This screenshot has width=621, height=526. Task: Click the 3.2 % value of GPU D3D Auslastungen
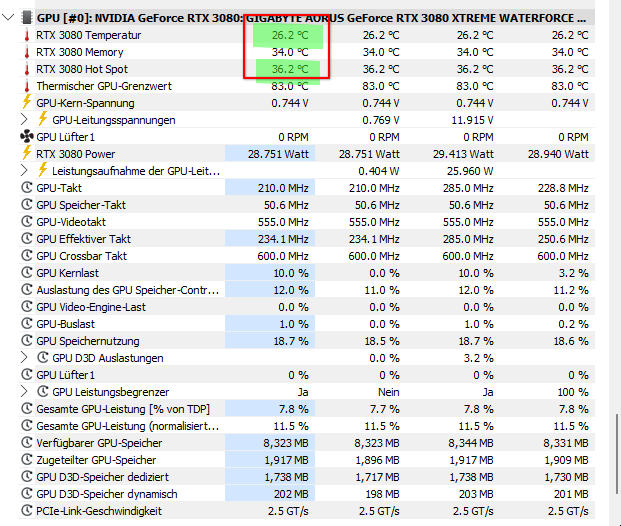click(478, 358)
